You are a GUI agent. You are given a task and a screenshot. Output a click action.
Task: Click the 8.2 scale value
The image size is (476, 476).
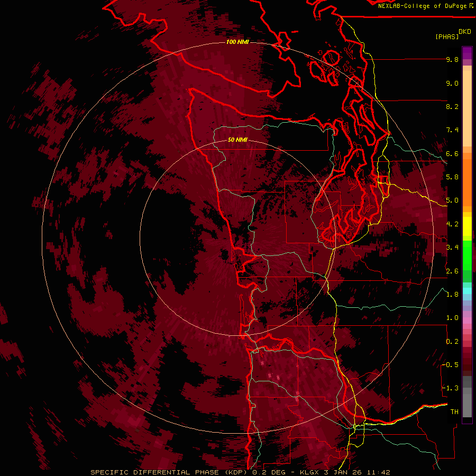[x=452, y=106]
